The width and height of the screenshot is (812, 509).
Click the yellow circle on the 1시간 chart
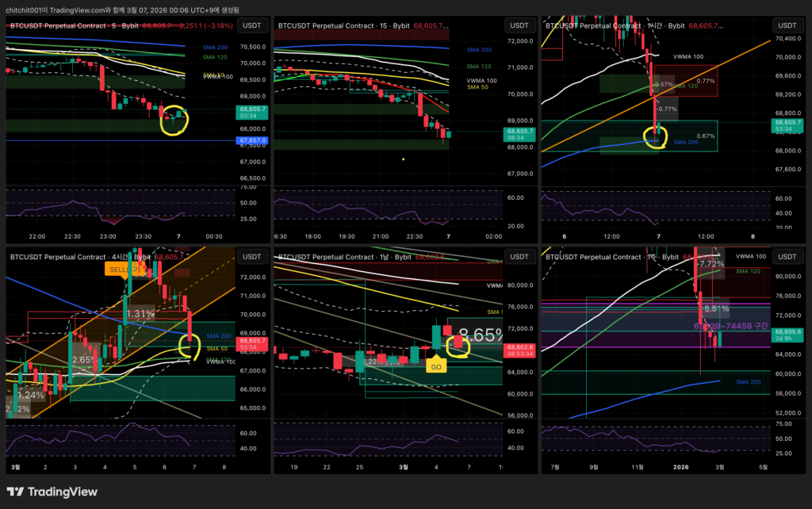point(655,137)
